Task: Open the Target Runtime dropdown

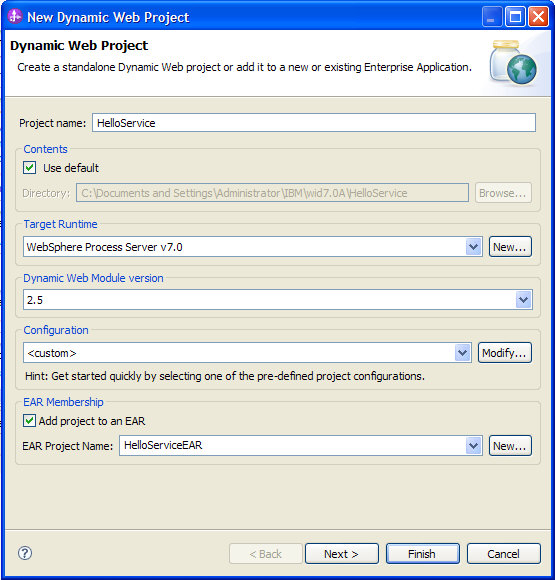Action: [x=473, y=247]
